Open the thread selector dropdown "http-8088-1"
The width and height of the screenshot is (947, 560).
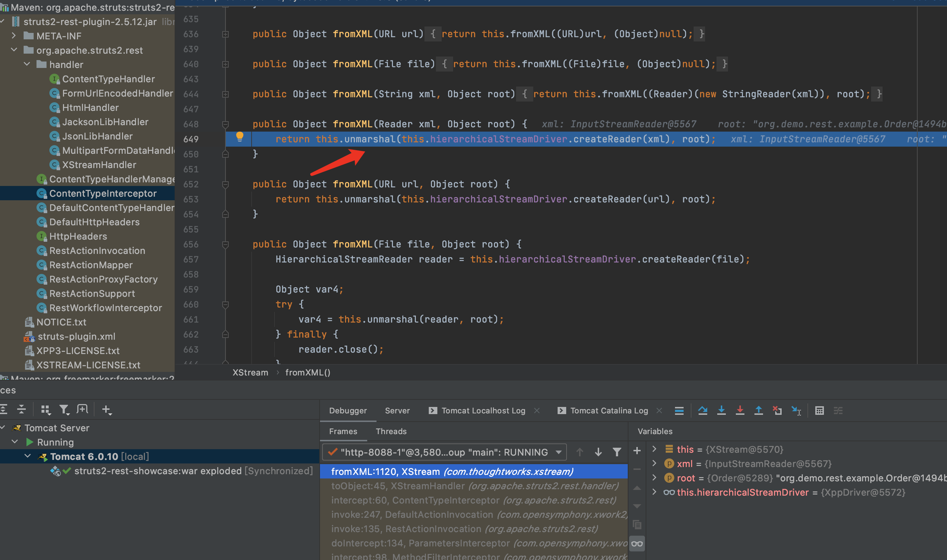point(444,452)
